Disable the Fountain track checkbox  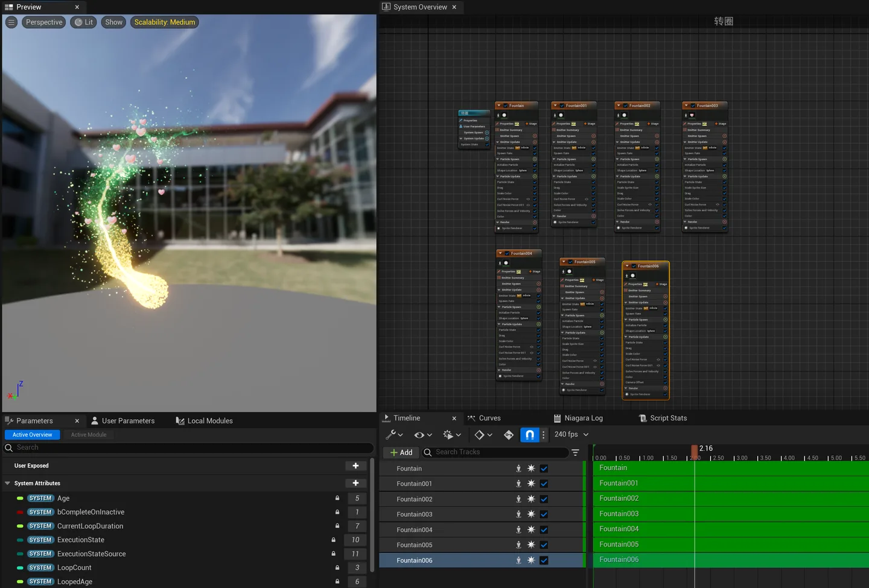(544, 469)
